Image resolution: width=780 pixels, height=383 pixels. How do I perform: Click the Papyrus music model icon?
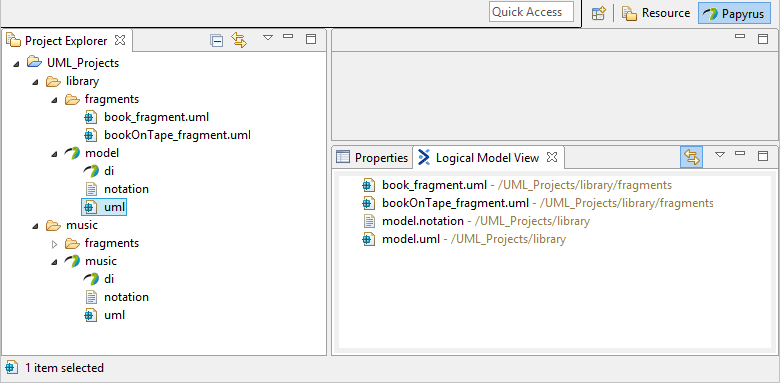tap(72, 261)
